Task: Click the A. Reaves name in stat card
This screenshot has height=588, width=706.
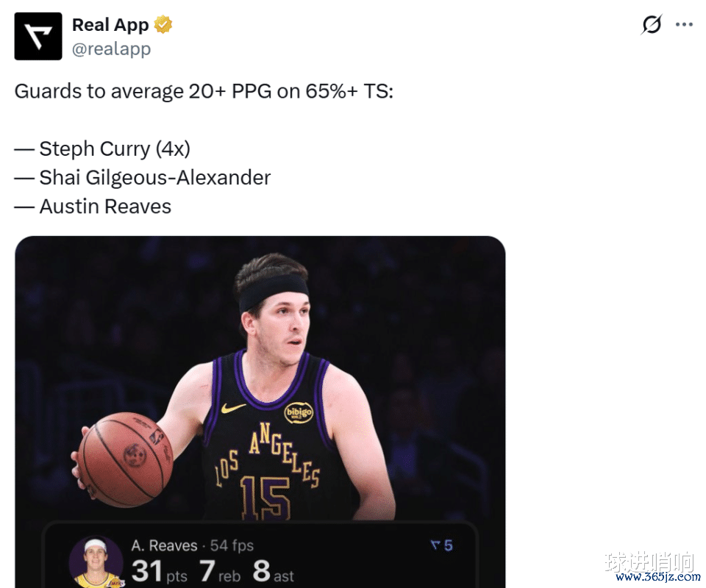Action: point(164,545)
